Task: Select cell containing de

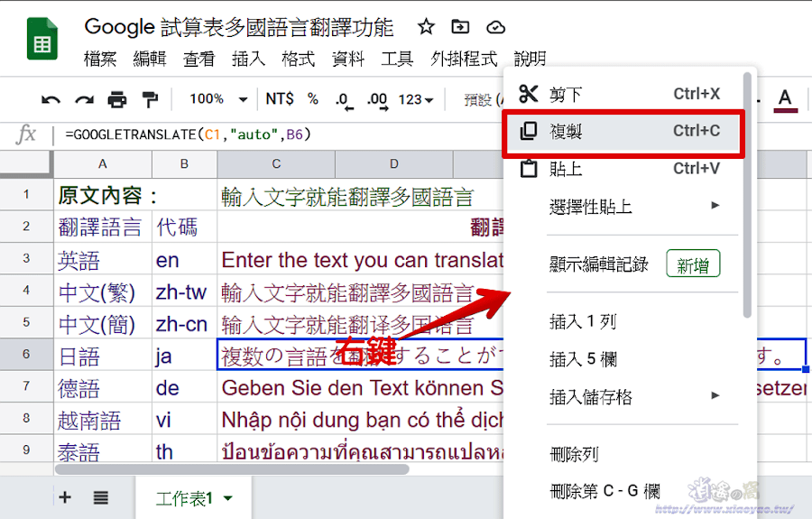Action: [184, 387]
